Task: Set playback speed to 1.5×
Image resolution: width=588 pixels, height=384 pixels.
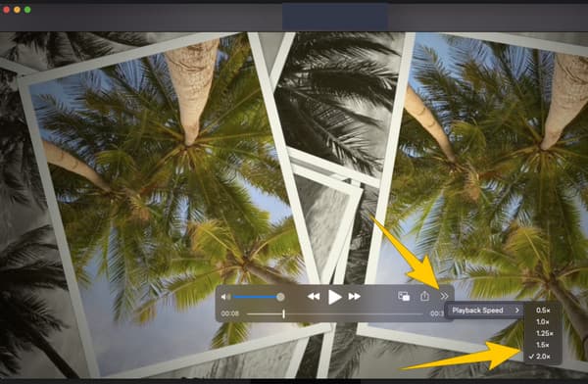Action: pos(543,345)
